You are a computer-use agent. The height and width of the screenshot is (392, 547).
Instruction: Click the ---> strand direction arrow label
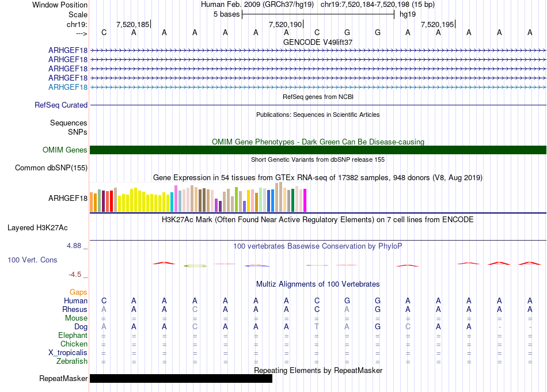(x=81, y=33)
